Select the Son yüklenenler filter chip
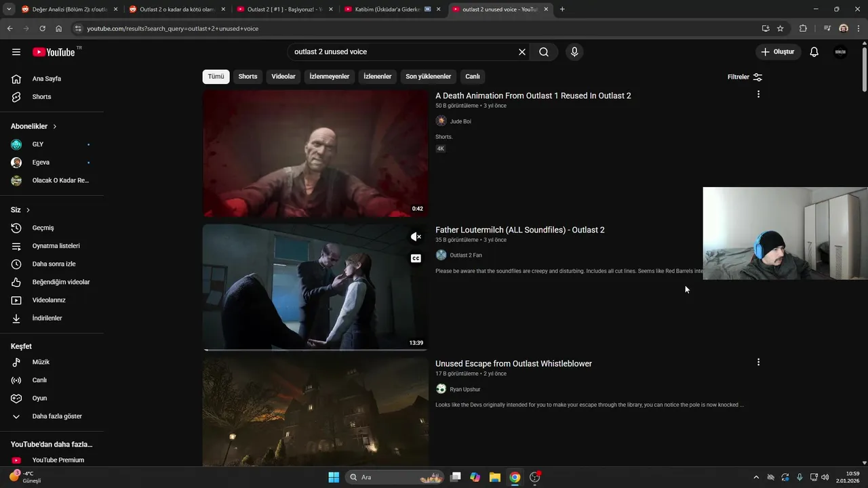868x488 pixels. pos(429,77)
